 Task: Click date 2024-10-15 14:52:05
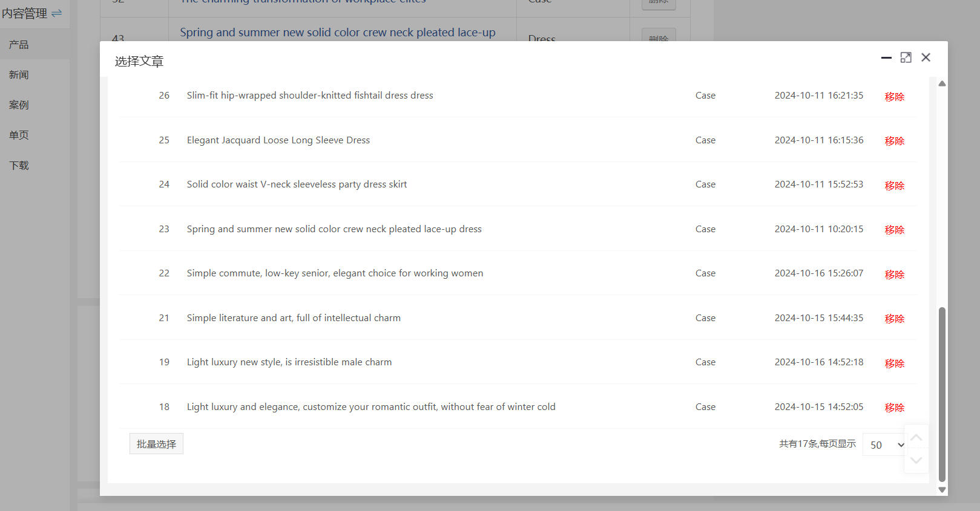pos(819,407)
